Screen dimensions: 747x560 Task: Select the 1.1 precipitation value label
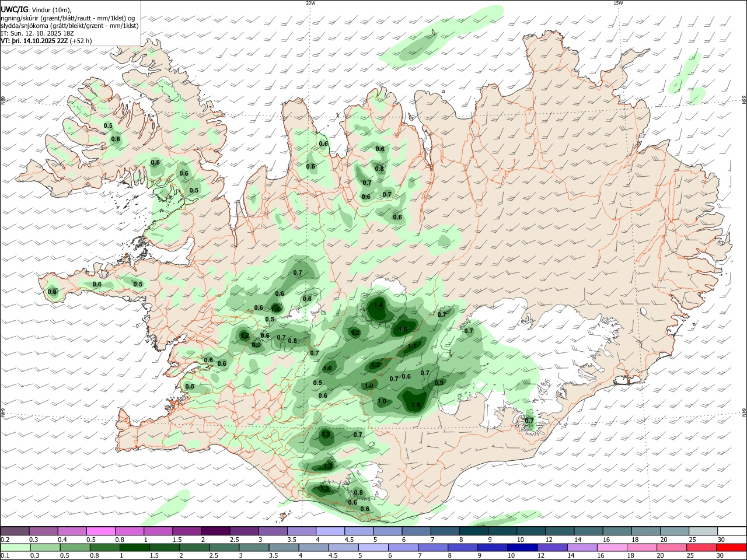pyautogui.click(x=412, y=346)
